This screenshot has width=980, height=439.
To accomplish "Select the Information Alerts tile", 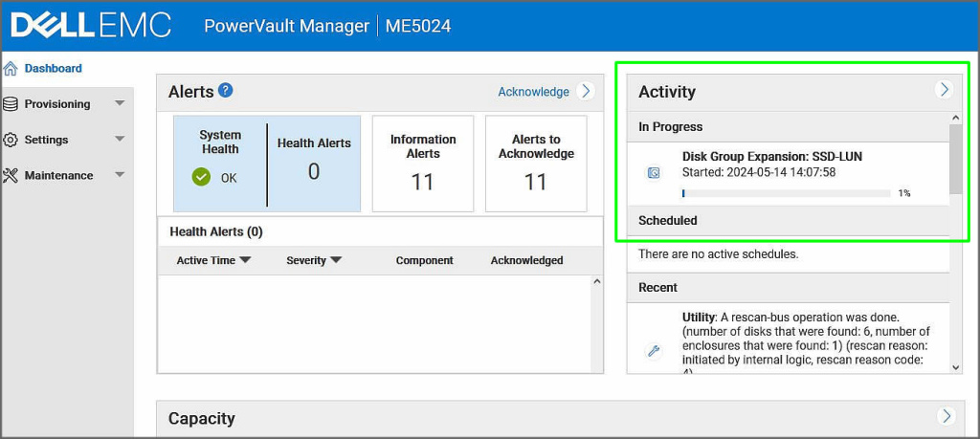I will (x=422, y=164).
